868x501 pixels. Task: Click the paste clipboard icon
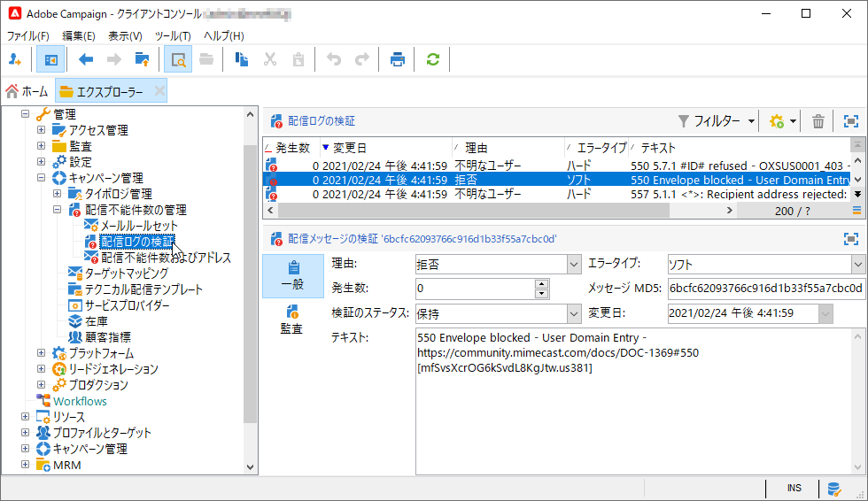298,59
